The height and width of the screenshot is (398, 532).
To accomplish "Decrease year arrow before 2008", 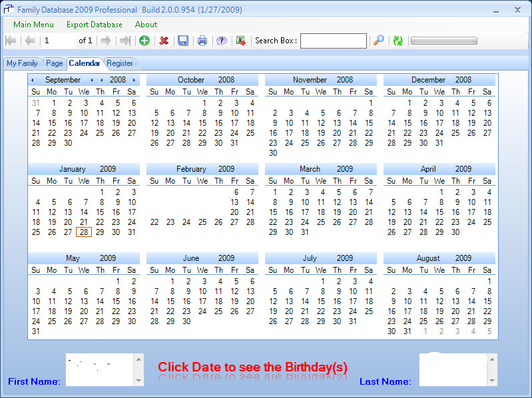I will (102, 81).
